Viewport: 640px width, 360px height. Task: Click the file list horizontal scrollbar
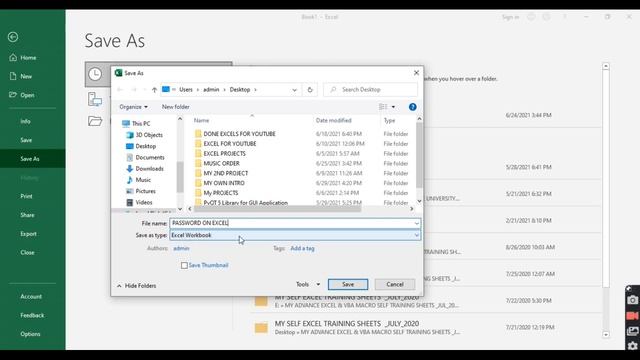click(278, 209)
